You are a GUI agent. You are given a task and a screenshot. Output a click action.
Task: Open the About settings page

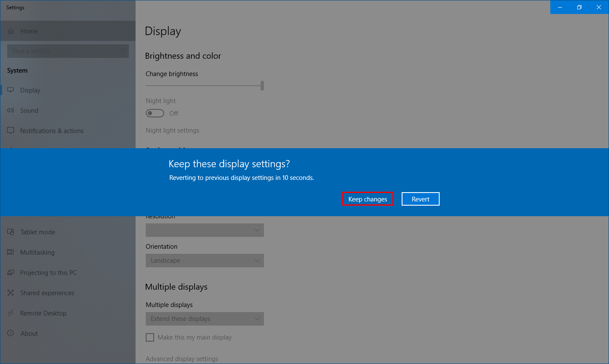tap(29, 333)
